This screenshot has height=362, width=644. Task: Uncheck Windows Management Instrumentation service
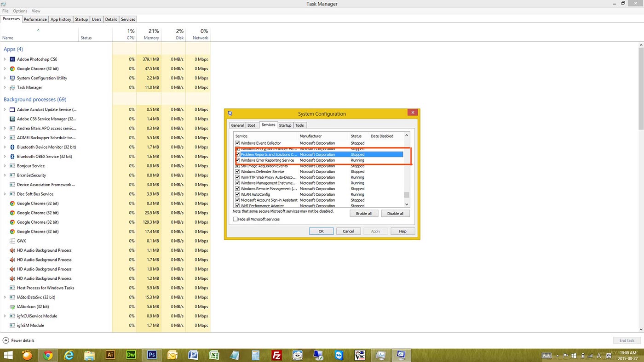238,183
